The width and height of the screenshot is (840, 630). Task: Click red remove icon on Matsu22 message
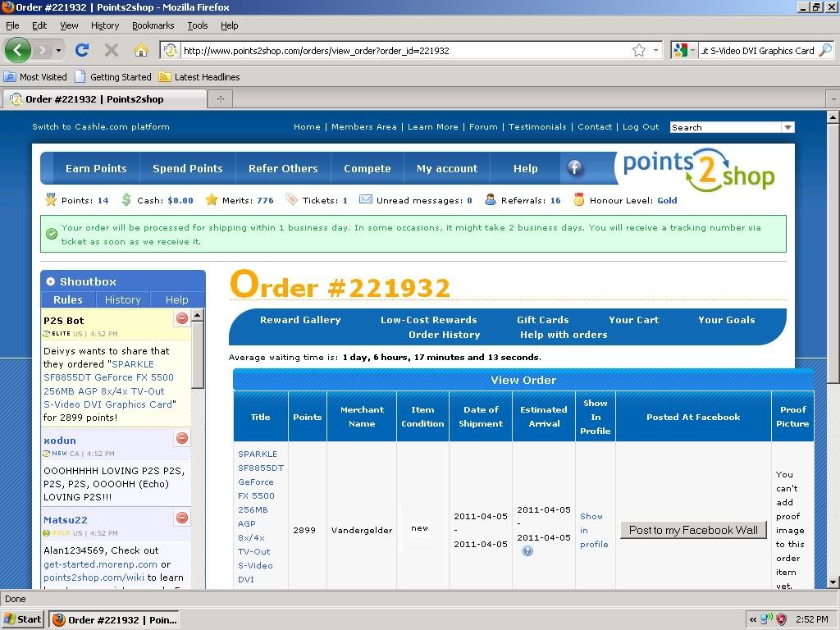point(182,518)
